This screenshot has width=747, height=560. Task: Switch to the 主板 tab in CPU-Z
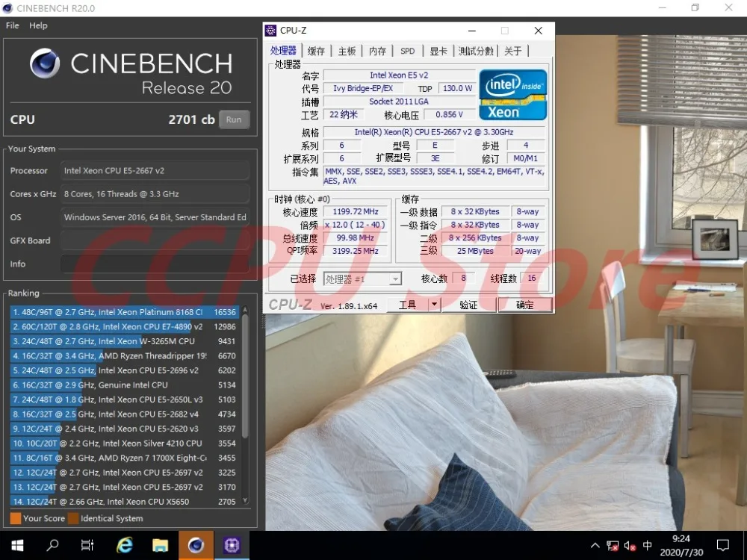point(347,51)
